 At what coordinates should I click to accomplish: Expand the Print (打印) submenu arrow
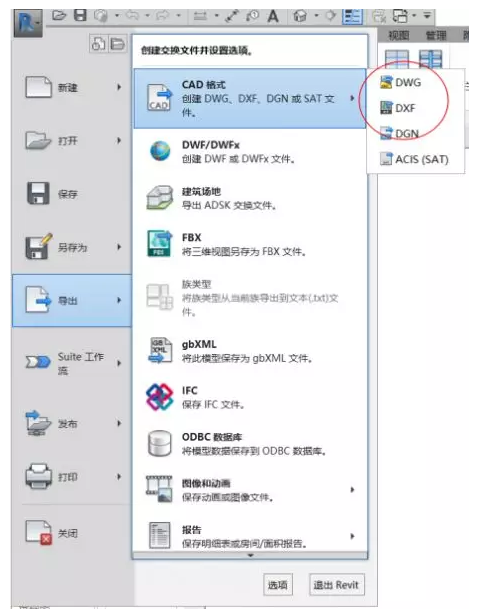click(119, 477)
